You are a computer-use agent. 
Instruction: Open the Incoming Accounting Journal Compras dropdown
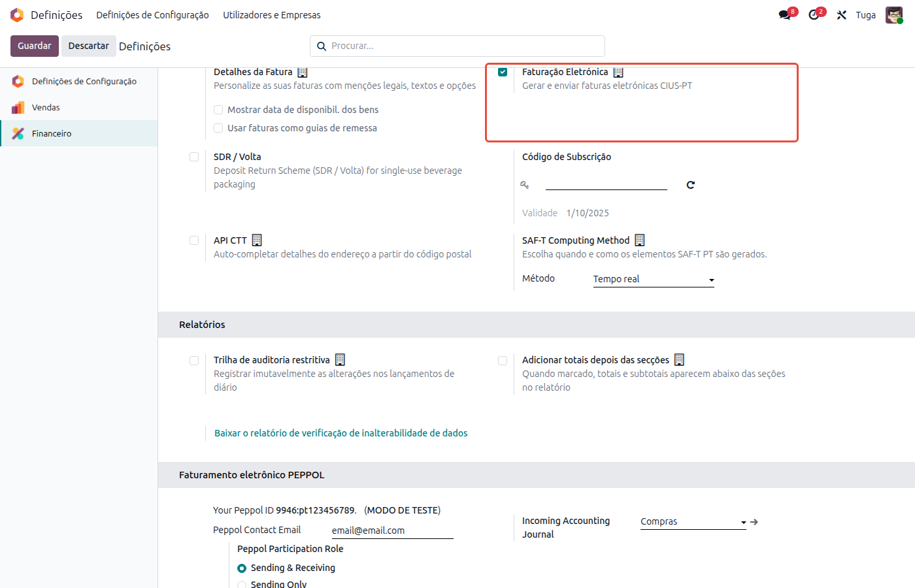pos(693,521)
